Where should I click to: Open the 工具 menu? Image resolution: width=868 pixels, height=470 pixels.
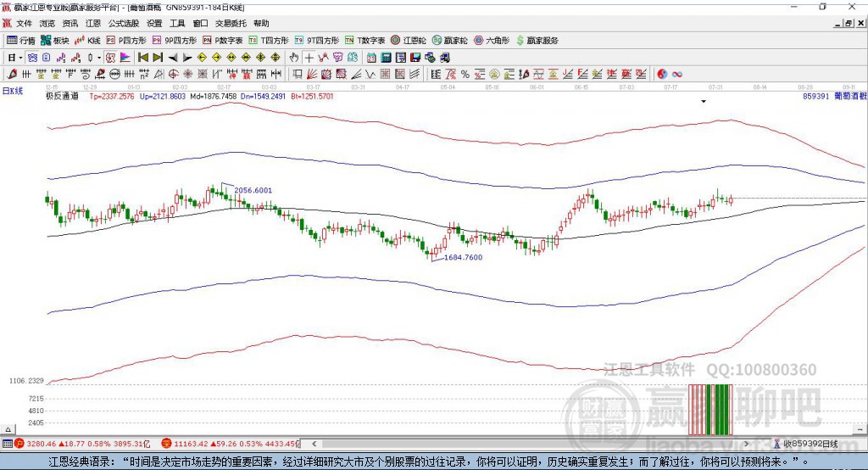click(x=177, y=23)
